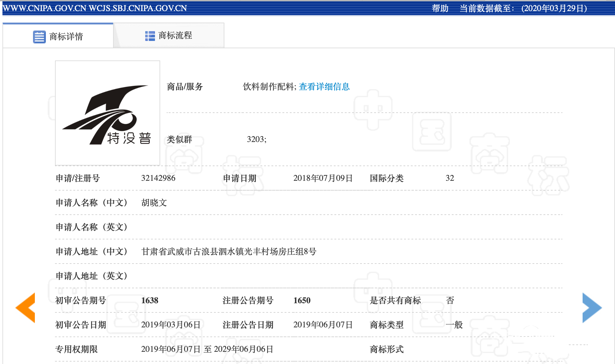This screenshot has height=364, width=615.
Task: Click the 初审公告期号 label
Action: (81, 300)
